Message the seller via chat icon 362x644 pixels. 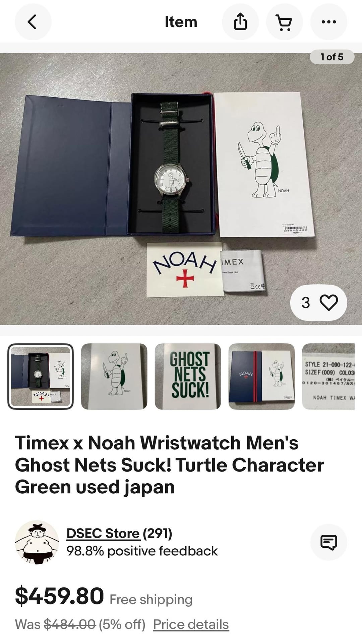click(x=329, y=542)
